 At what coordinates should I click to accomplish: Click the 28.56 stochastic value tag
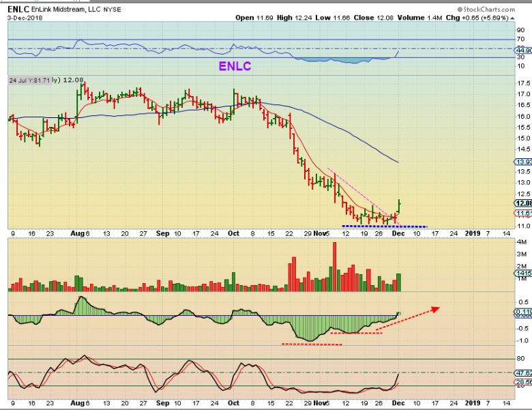(524, 382)
